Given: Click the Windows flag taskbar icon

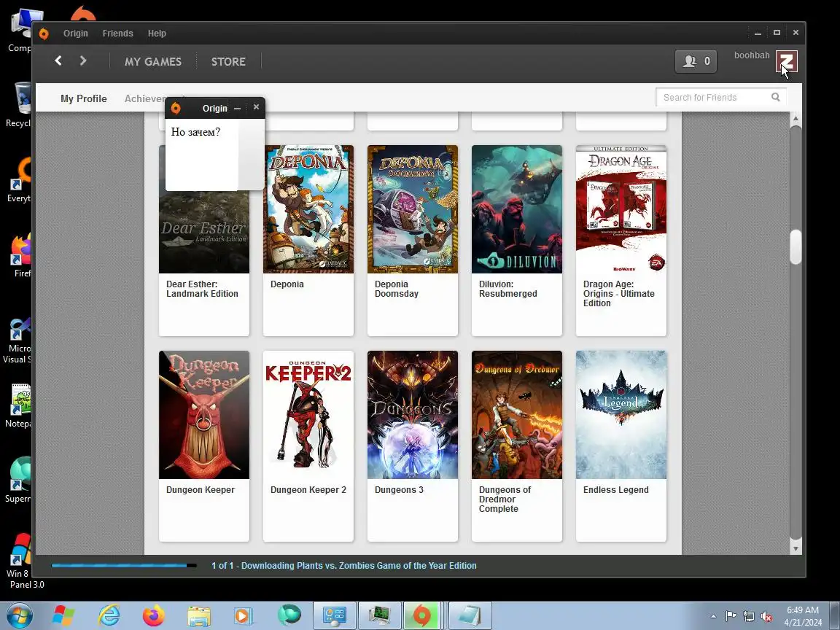Looking at the screenshot, I should [63, 615].
